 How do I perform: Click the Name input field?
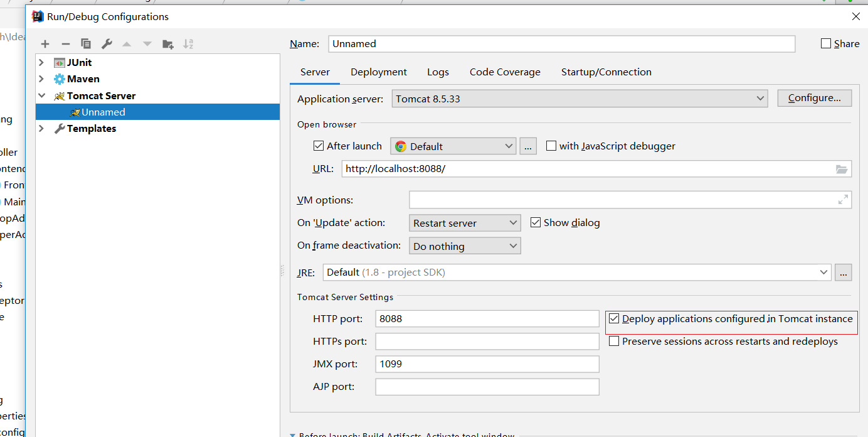[561, 43]
